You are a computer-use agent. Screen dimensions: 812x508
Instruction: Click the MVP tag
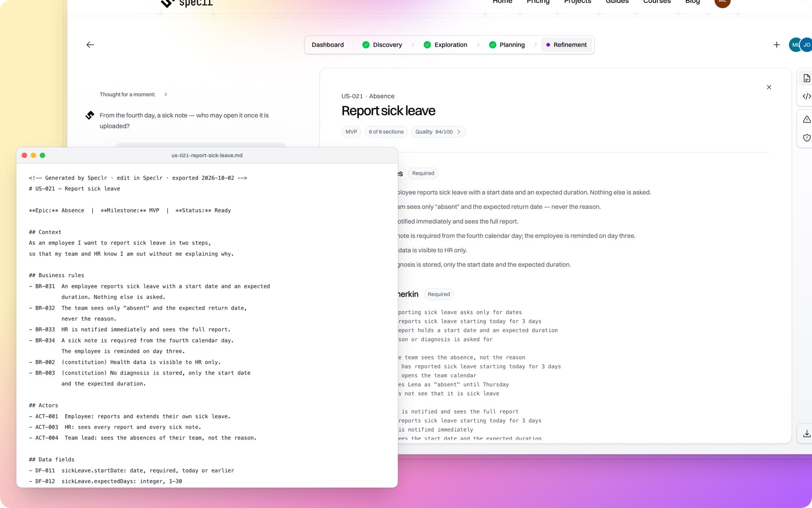[351, 132]
